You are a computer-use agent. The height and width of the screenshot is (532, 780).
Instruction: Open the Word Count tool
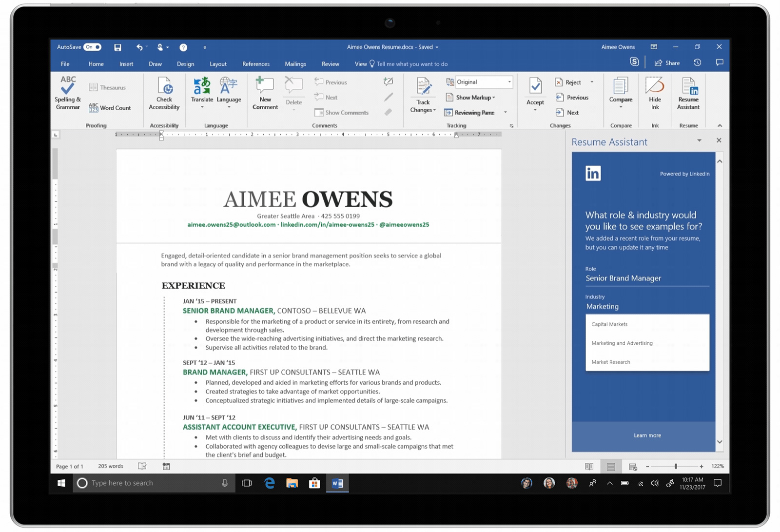(x=110, y=108)
